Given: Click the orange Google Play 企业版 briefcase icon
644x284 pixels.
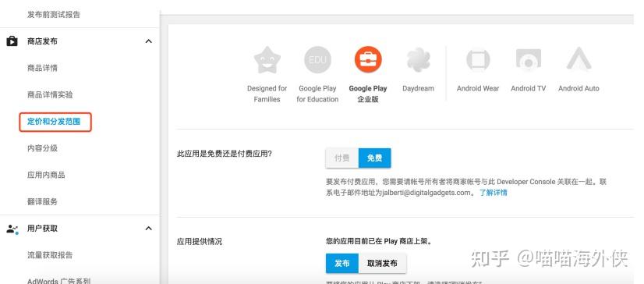Looking at the screenshot, I should 368,60.
